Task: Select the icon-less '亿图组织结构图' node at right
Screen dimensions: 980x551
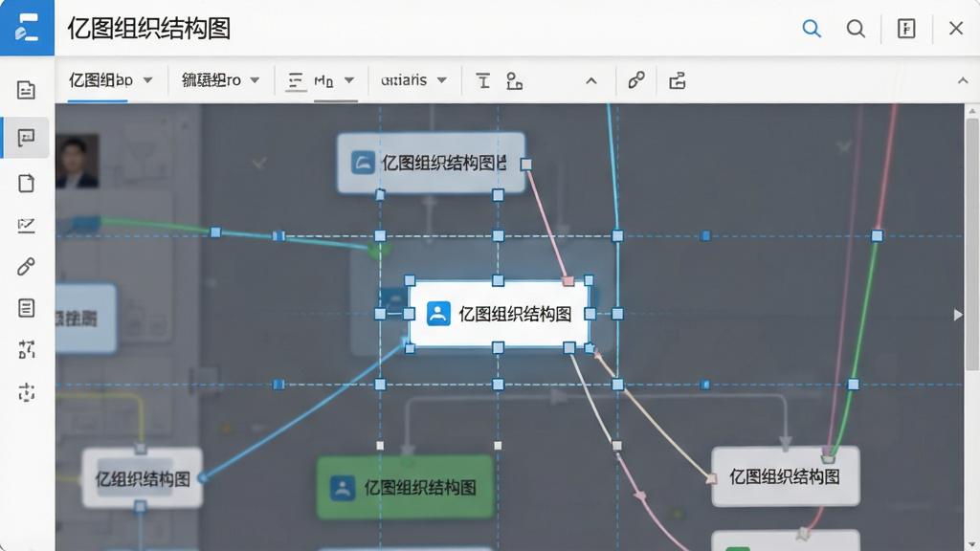Action: [786, 476]
